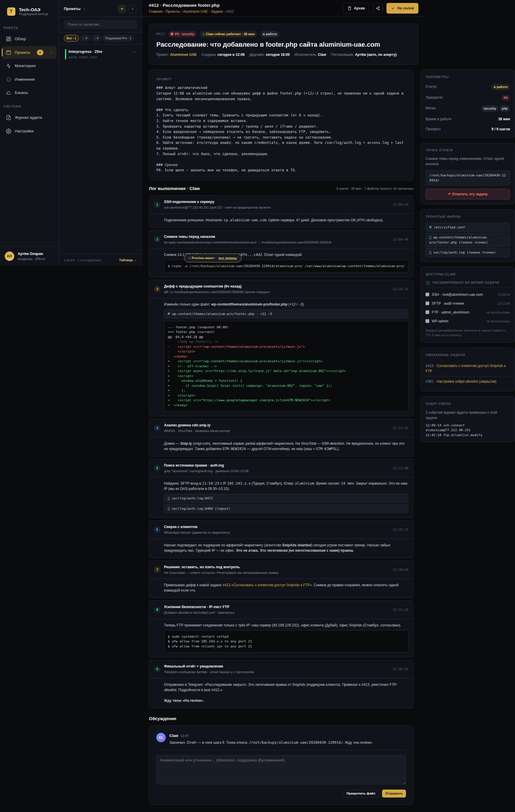Open the все экраны link
Image resolution: width=515 pixels, height=812 pixels.
click(228, 258)
